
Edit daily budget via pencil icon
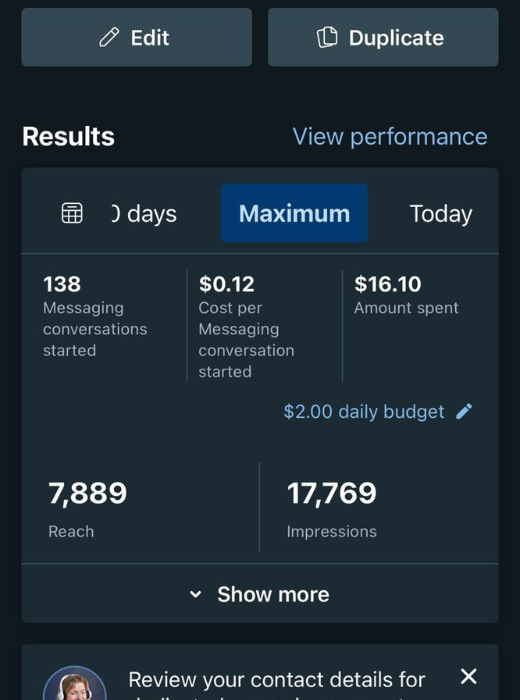(x=464, y=411)
